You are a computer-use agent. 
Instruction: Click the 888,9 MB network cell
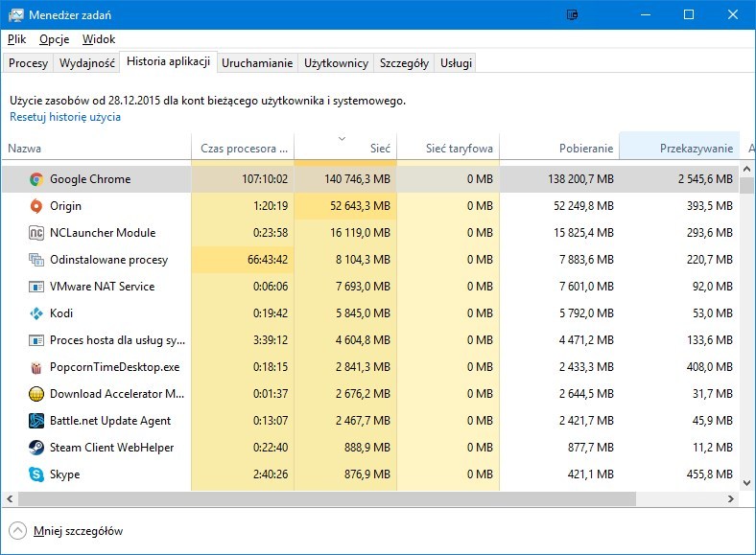click(345, 448)
